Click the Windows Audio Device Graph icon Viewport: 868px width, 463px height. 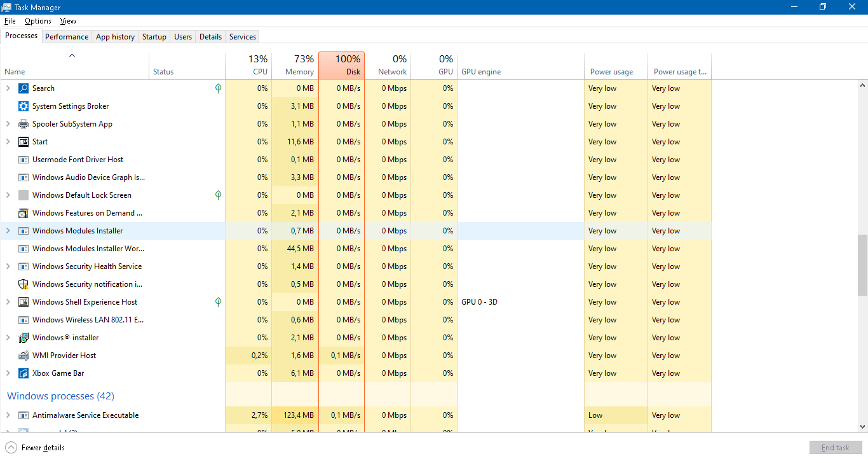click(24, 177)
